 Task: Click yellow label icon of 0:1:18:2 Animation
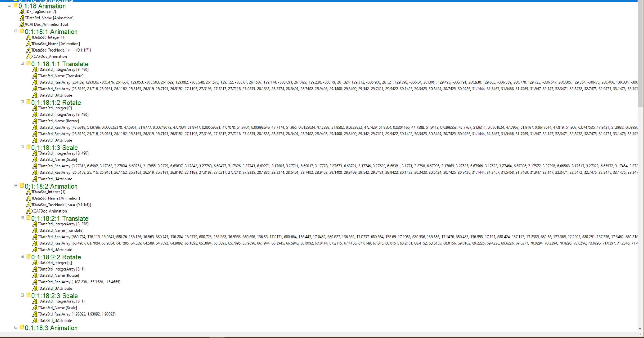pos(22,186)
